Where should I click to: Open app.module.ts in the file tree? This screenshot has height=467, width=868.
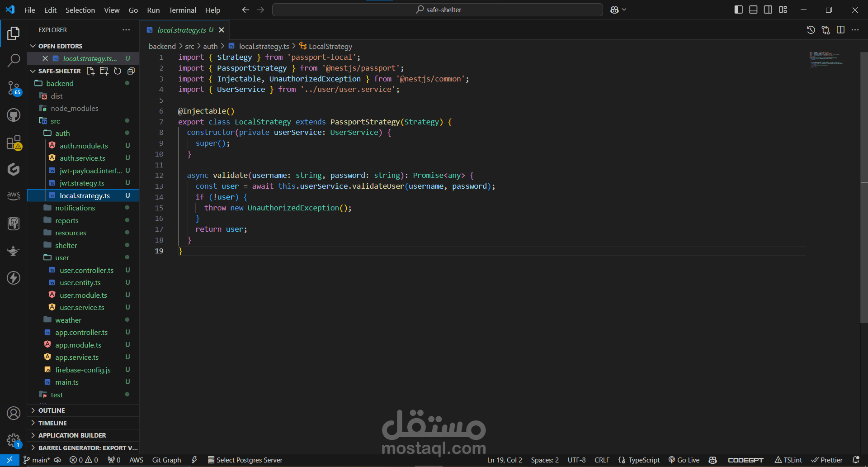pyautogui.click(x=83, y=345)
